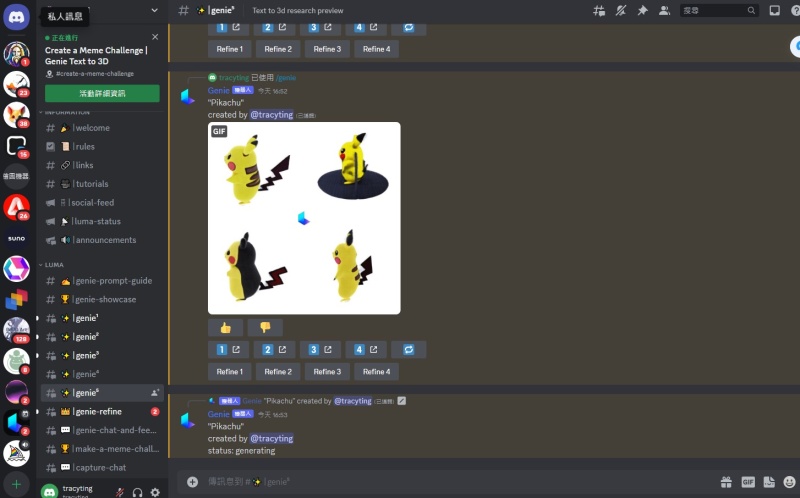Close the Meme Challenge event banner
This screenshot has height=498, width=800.
click(155, 37)
